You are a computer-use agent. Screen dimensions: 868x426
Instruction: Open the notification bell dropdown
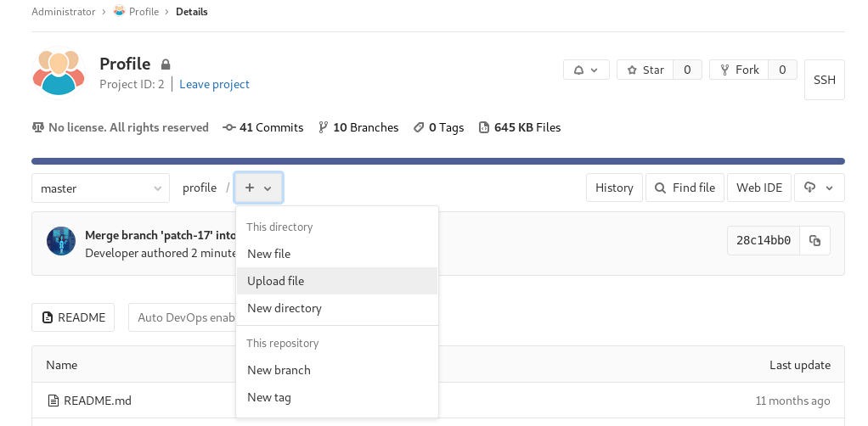[x=586, y=70]
